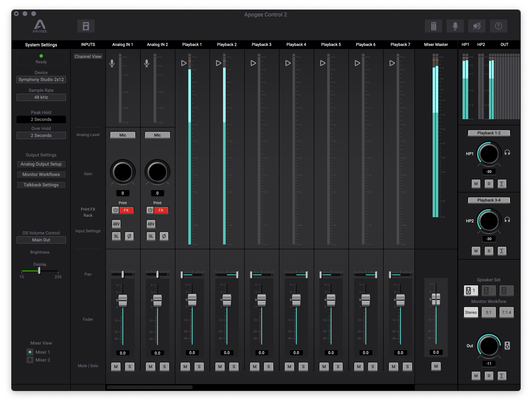
Task: Select the Mixer 2 radio button
Action: click(x=30, y=360)
